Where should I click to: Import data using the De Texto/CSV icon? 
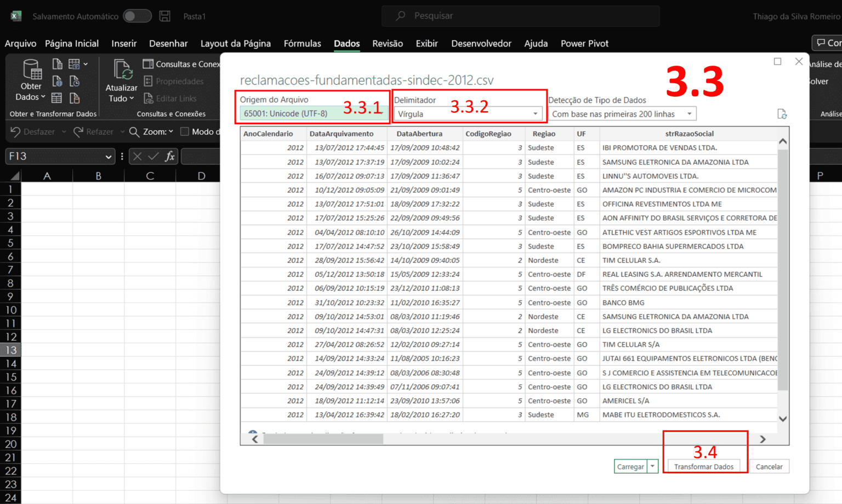point(57,64)
